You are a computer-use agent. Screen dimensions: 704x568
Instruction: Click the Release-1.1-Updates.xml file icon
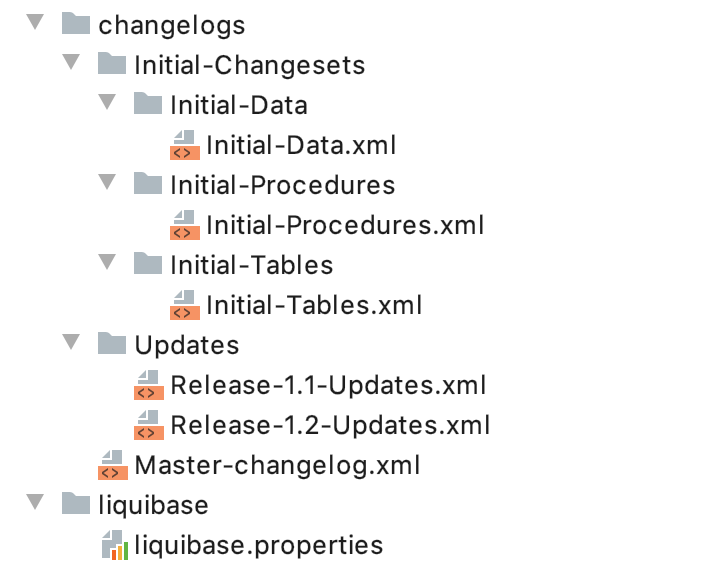[x=149, y=385]
